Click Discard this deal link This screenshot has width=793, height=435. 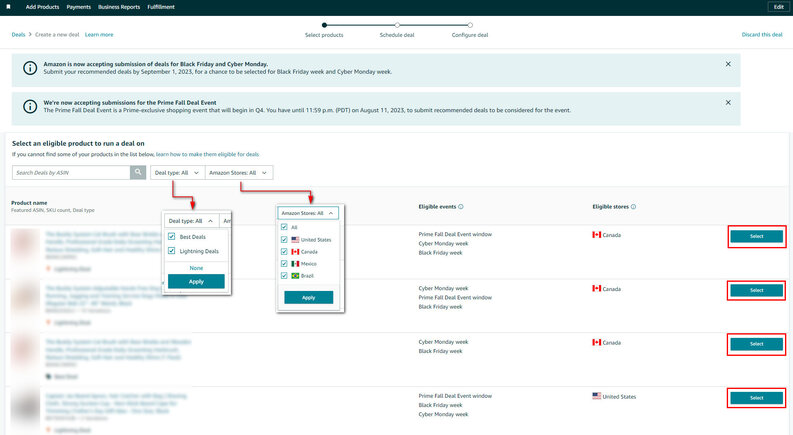(762, 34)
